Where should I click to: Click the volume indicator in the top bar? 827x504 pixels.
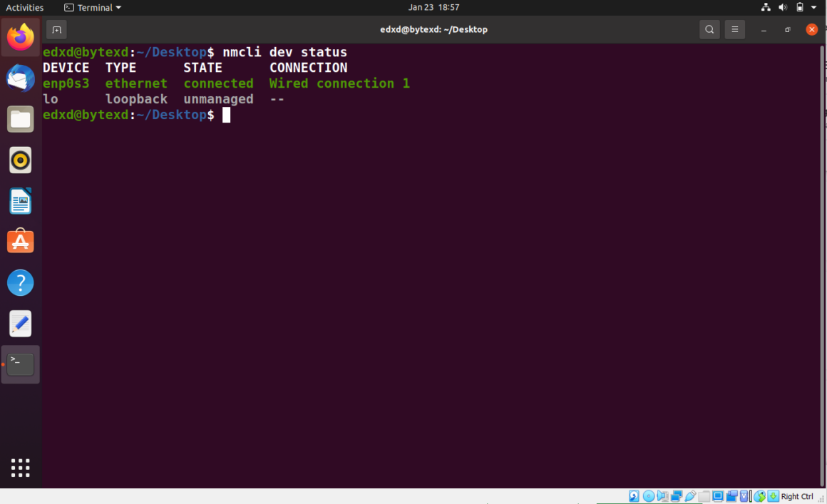point(782,7)
